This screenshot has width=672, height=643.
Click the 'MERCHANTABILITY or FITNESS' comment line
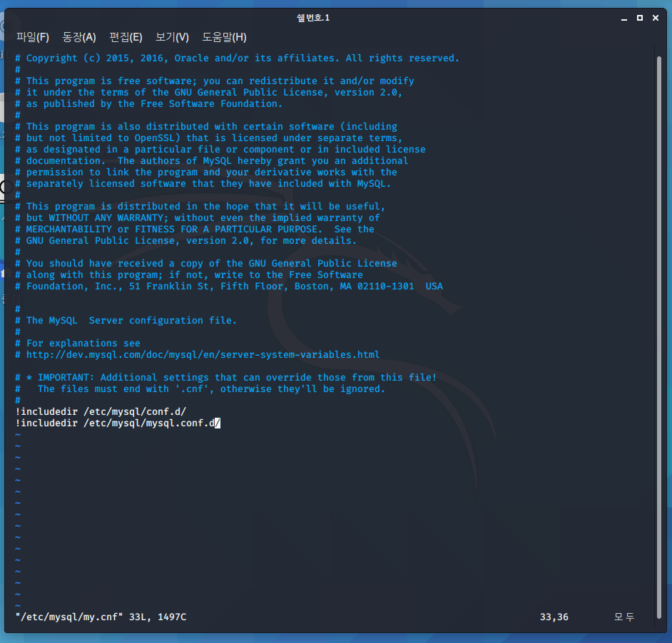[x=195, y=229]
